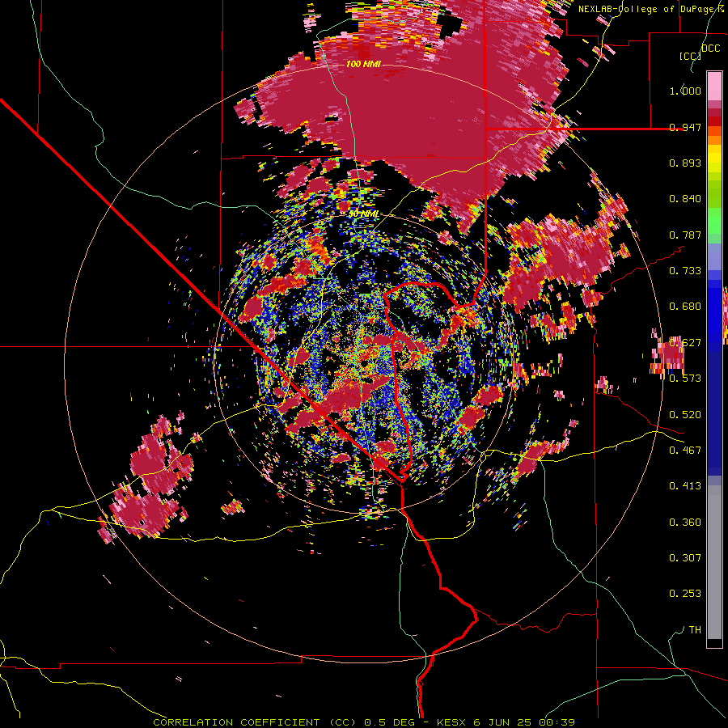
Task: Click the DCC label above the scale
Action: point(711,49)
